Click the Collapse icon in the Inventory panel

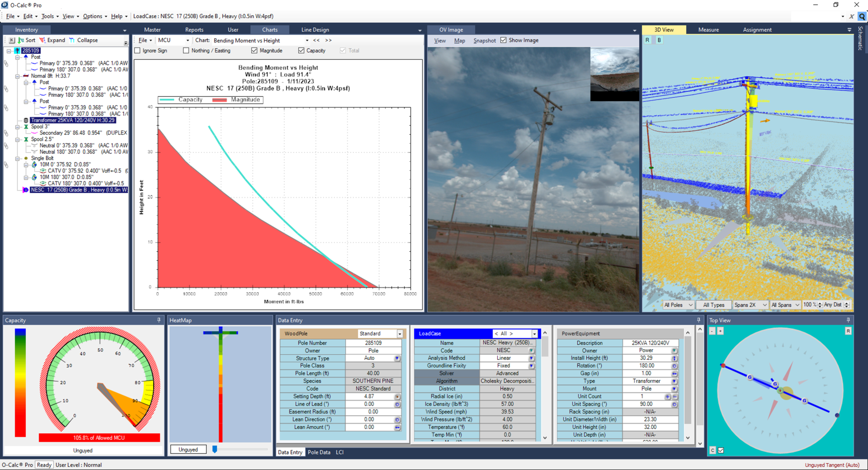coord(72,40)
